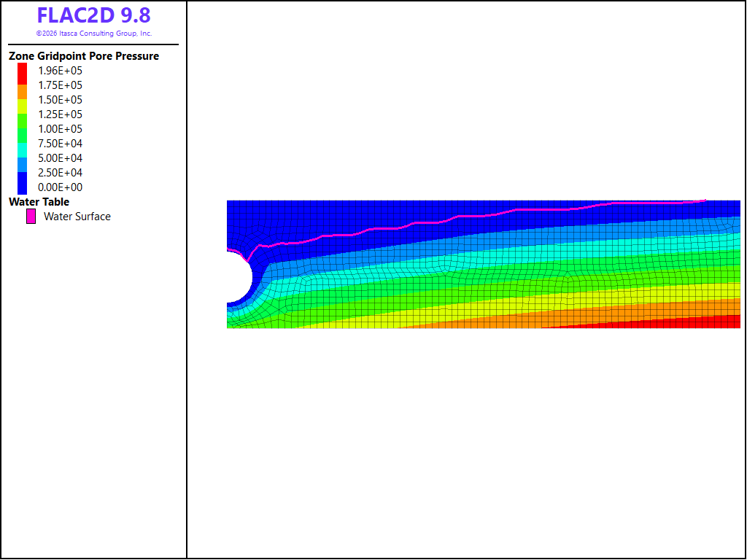This screenshot has width=747, height=560.
Task: Click the magenta water table line
Action: click(x=476, y=216)
